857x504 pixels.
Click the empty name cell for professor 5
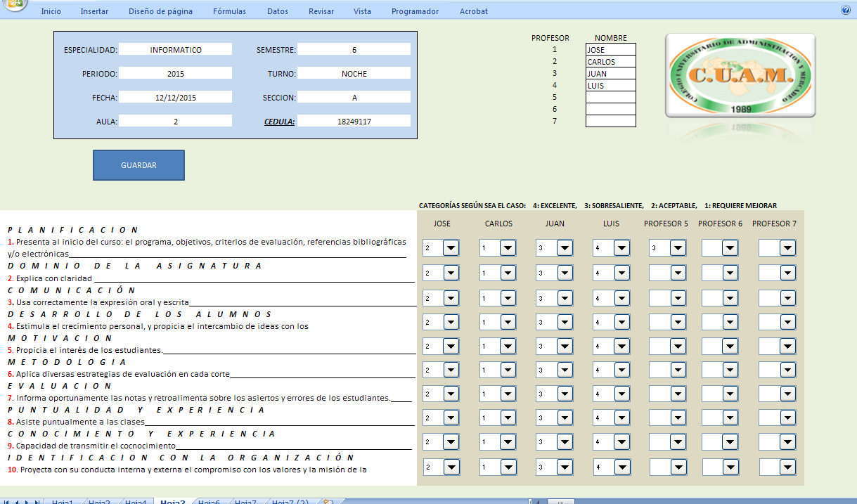610,97
